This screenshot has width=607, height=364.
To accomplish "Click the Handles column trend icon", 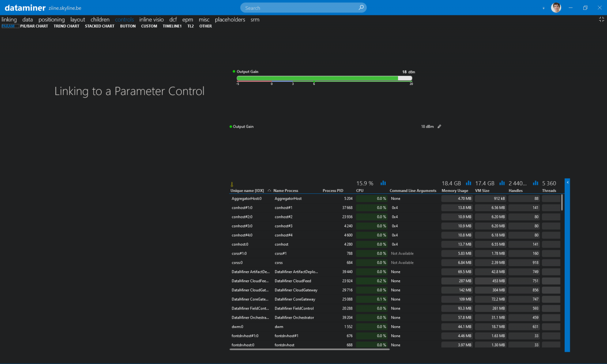I will (x=535, y=183).
